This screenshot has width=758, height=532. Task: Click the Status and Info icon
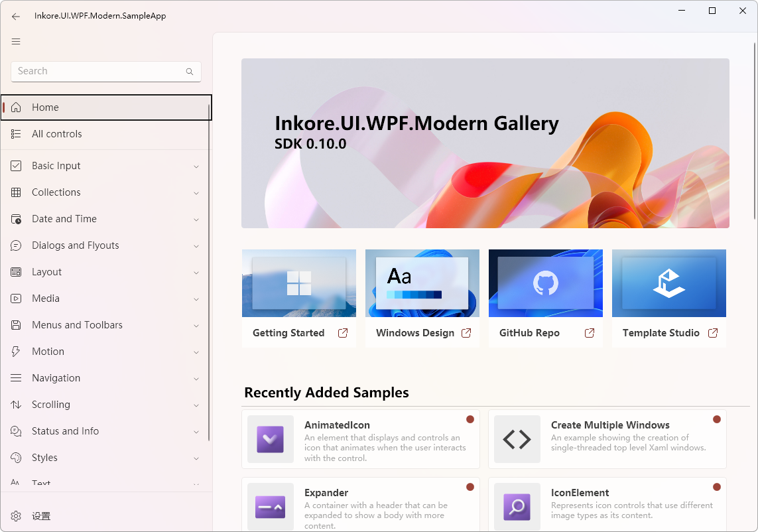point(16,431)
